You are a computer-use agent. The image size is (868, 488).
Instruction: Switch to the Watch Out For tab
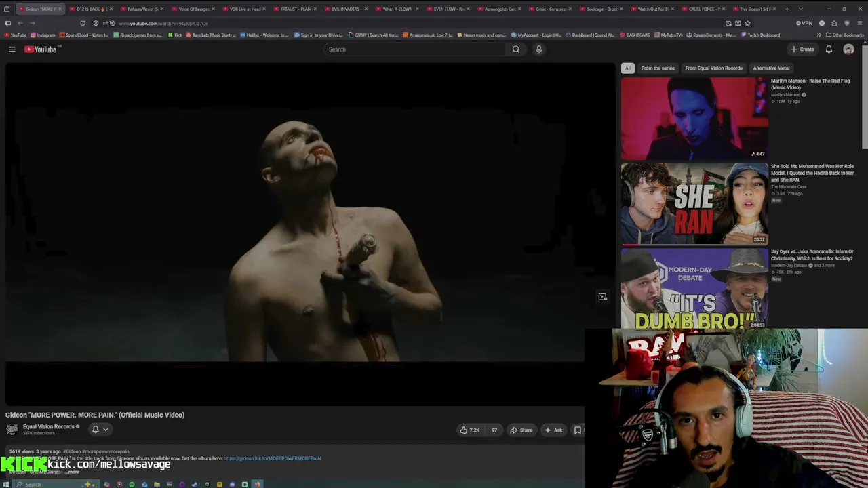pos(651,9)
